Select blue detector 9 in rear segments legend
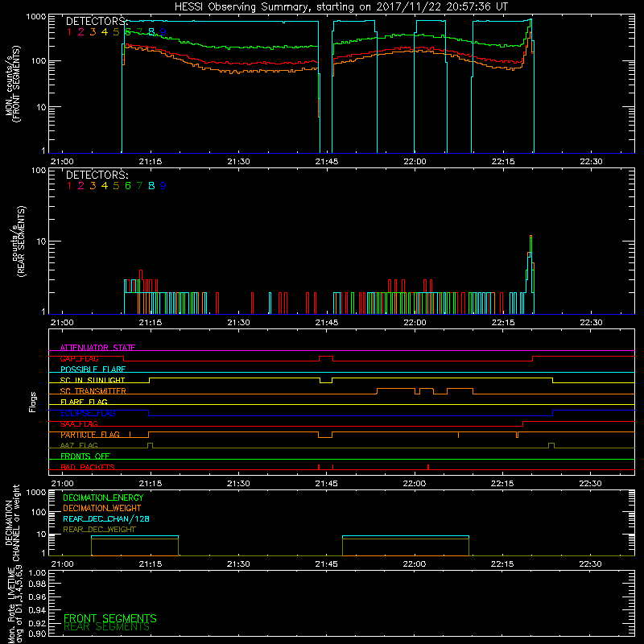 tap(163, 186)
